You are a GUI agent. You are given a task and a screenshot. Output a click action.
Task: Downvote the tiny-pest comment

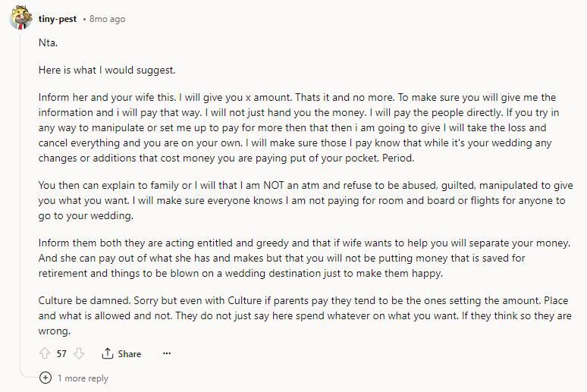[x=80, y=353]
